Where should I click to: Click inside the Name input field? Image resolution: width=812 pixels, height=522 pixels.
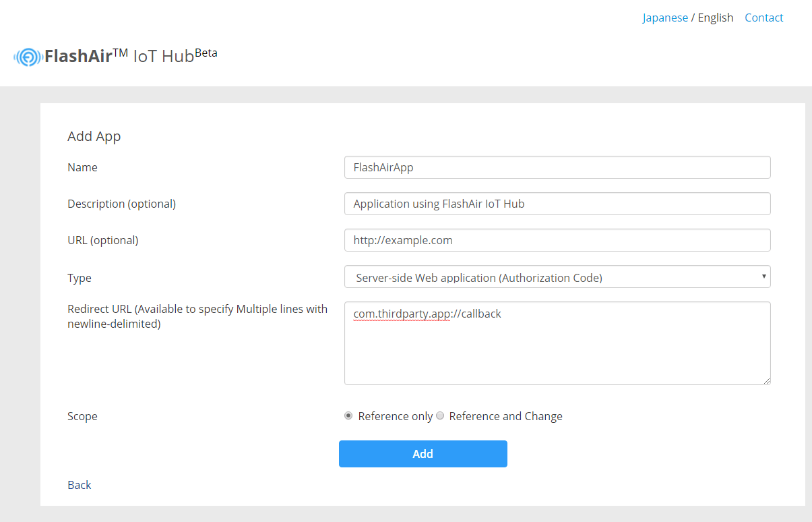557,167
